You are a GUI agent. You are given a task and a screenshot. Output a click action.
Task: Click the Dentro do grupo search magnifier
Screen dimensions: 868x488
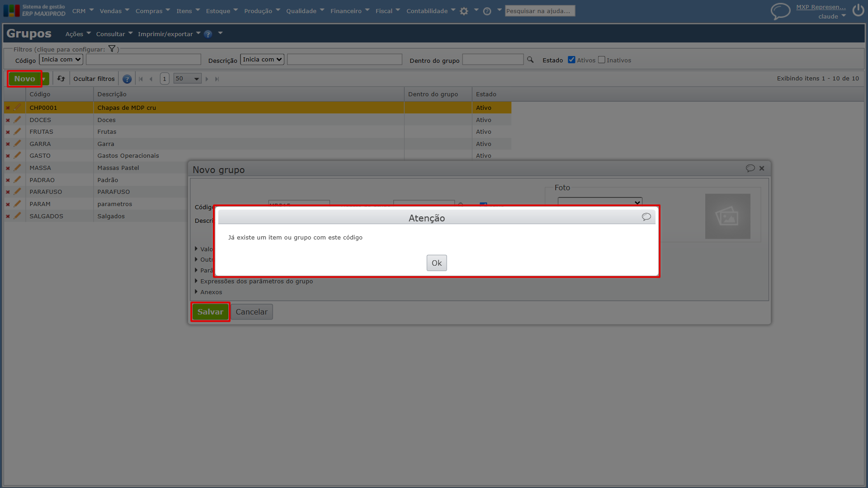530,60
